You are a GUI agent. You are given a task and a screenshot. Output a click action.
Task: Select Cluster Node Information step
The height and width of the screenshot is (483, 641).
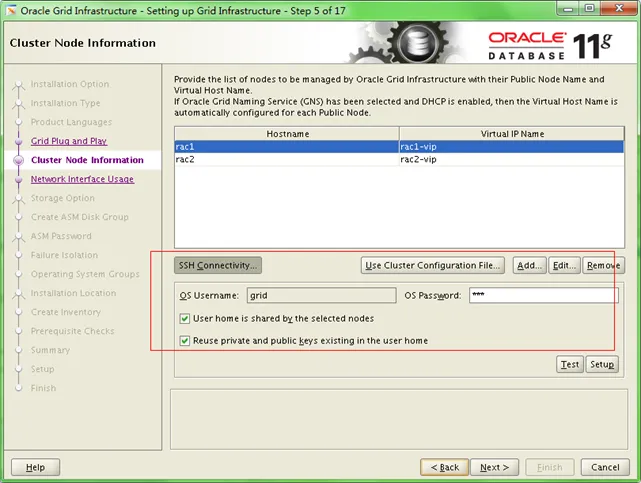tap(87, 160)
